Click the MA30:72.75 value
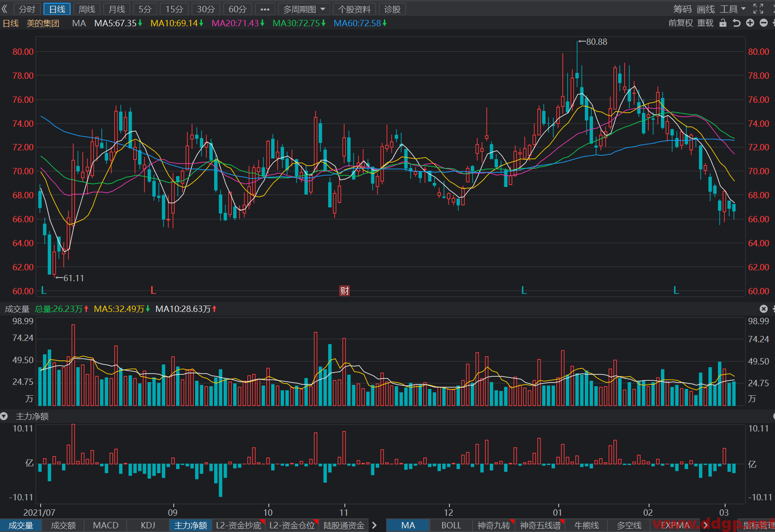 (299, 23)
